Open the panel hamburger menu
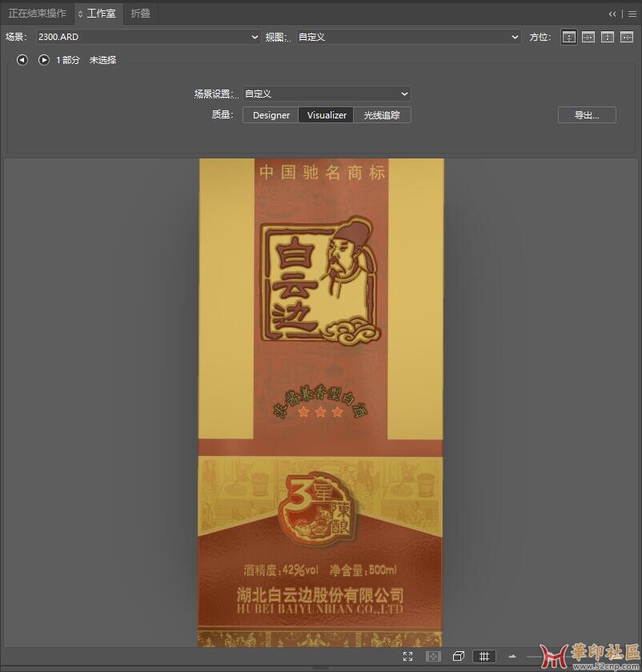This screenshot has width=642, height=672. point(632,14)
